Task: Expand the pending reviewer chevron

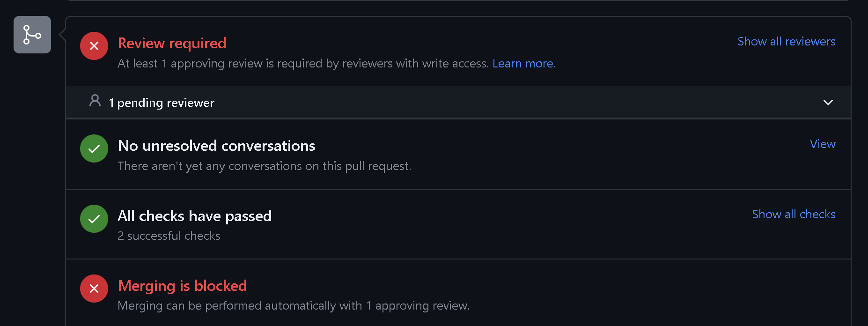Action: coord(828,102)
